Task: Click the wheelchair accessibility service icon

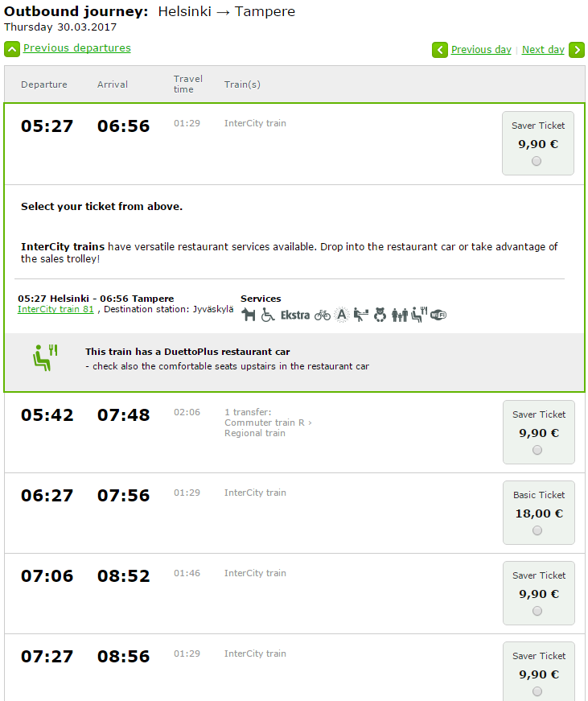Action: tap(268, 315)
